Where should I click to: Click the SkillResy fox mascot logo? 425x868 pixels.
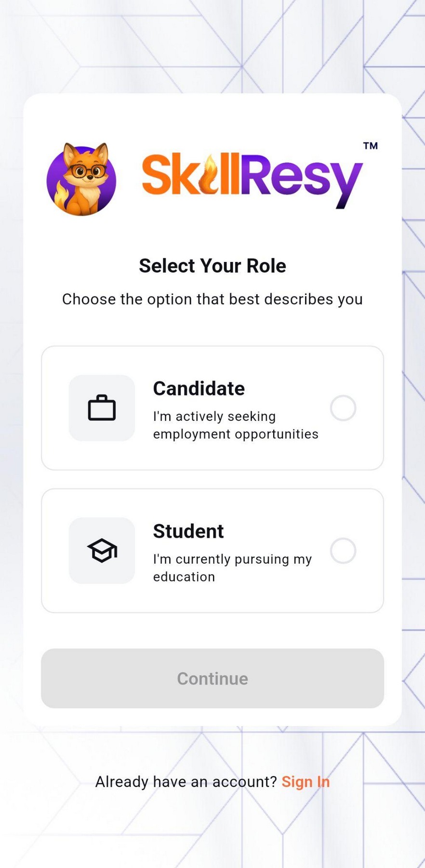[x=82, y=179]
